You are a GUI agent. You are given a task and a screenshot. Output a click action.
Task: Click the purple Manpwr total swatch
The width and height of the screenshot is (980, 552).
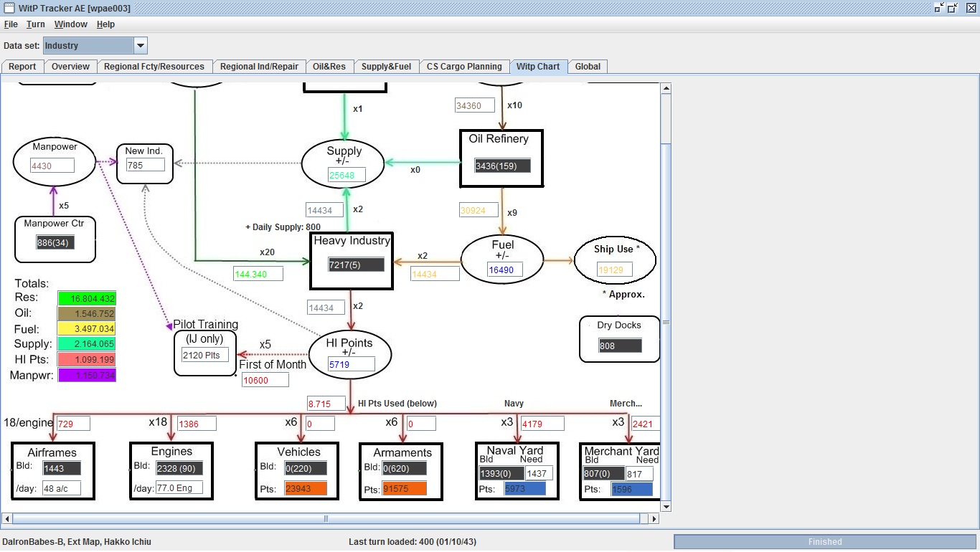[x=87, y=376]
